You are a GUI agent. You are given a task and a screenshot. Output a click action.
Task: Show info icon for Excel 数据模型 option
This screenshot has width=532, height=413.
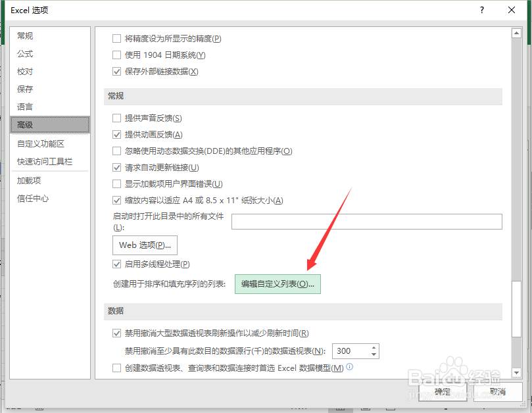coord(349,367)
